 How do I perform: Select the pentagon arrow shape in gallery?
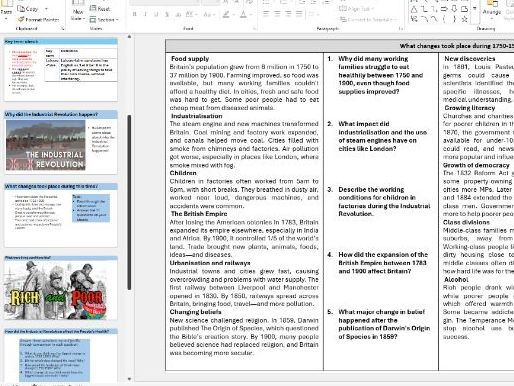(464, 9)
